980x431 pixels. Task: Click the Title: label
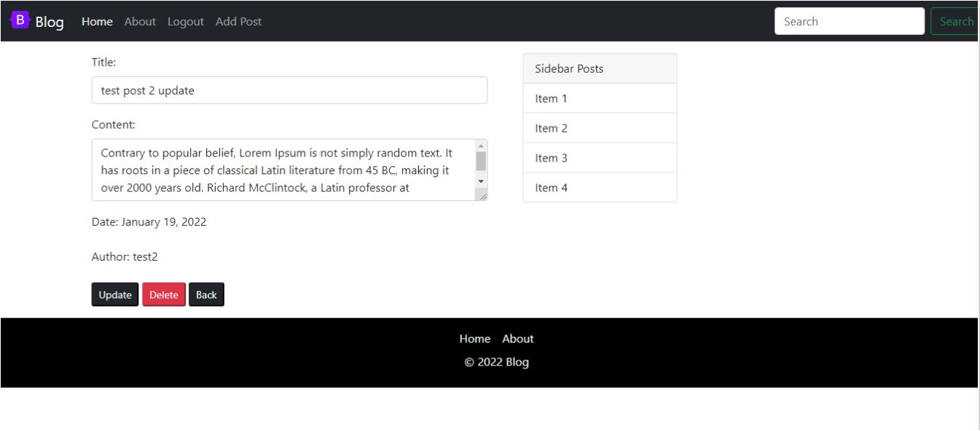[x=103, y=63]
